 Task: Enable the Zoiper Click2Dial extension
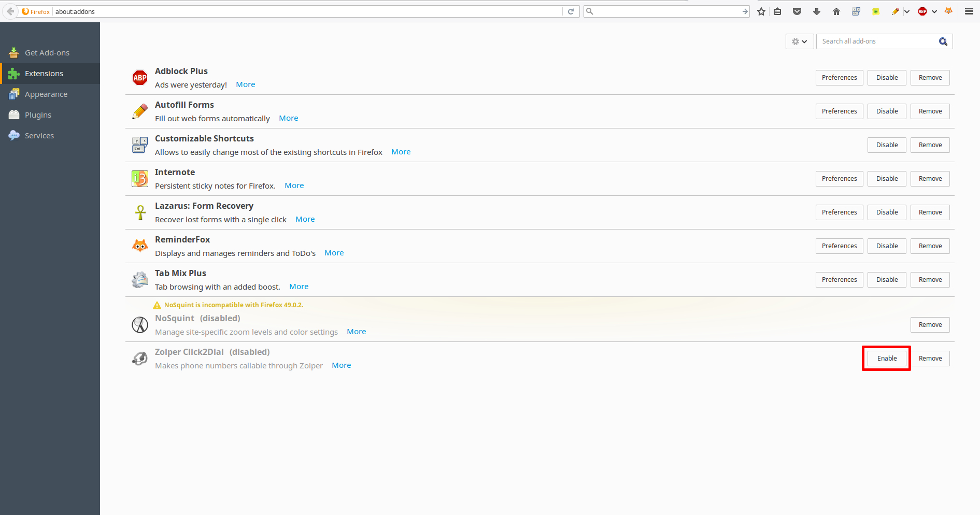(887, 359)
